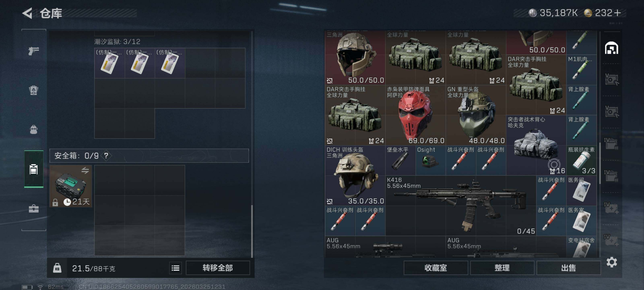Open the settings gear at bottom right
Screen dimensions: 644x290
pyautogui.click(x=612, y=262)
